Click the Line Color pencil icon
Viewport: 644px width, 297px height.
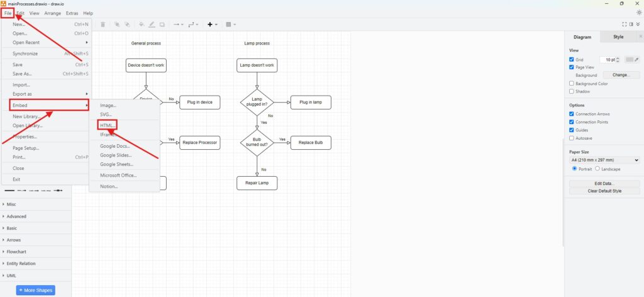click(152, 25)
